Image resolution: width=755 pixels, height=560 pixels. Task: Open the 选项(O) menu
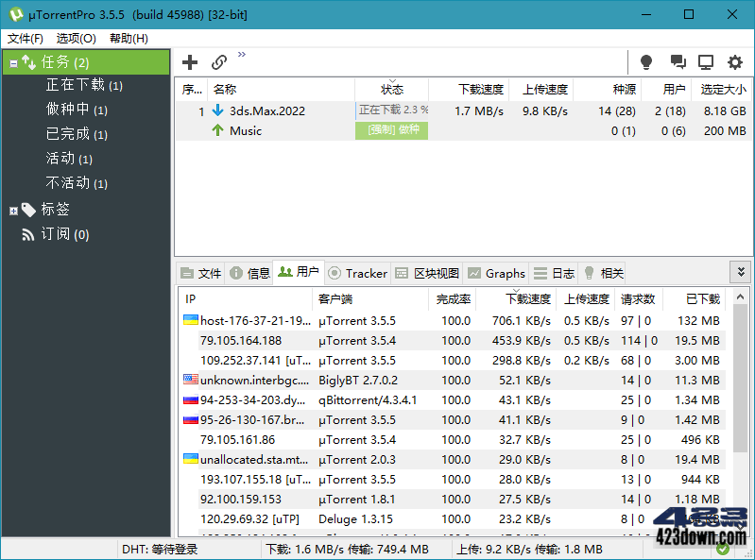click(x=77, y=39)
